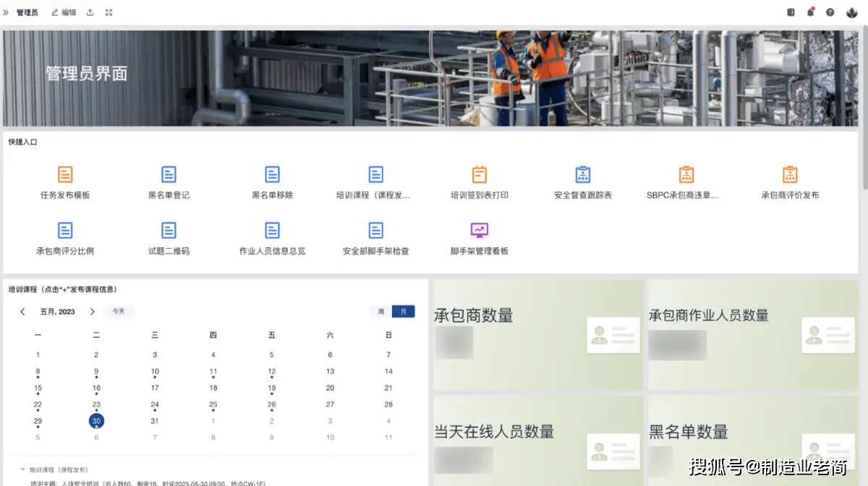
Task: Open the 试题二维码 icon
Action: pos(169,231)
